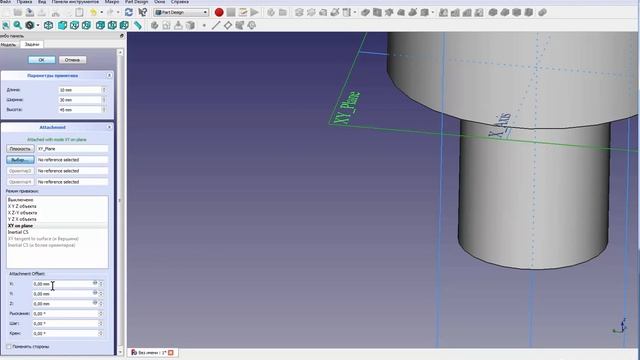Click the Undo arrow icon
The width and height of the screenshot is (640, 360).
point(93,12)
